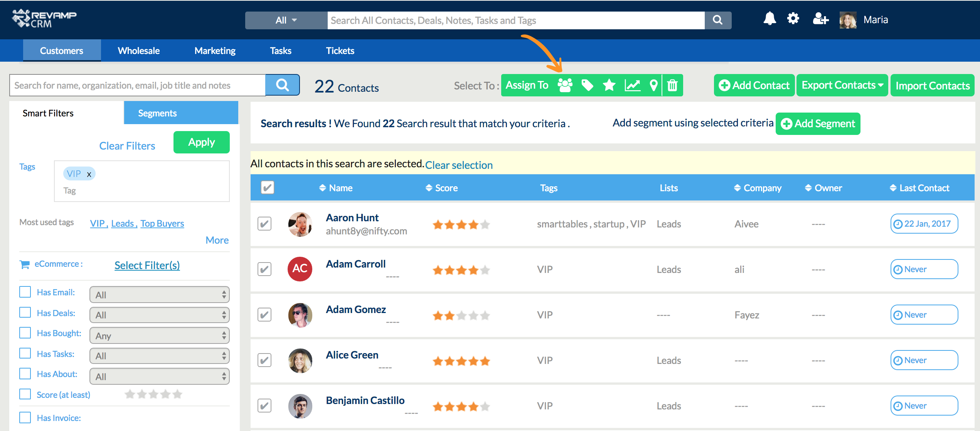The width and height of the screenshot is (980, 431).
Task: Click the chart deal icon in toolbar
Action: pos(632,85)
